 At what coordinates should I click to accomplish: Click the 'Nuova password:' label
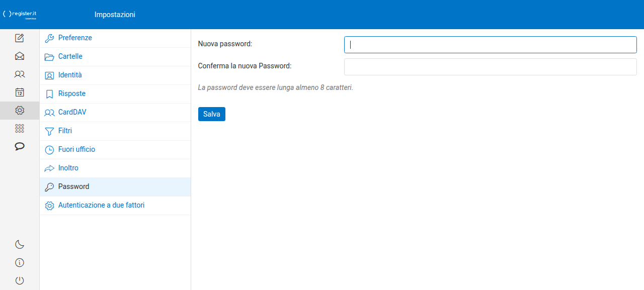[225, 44]
